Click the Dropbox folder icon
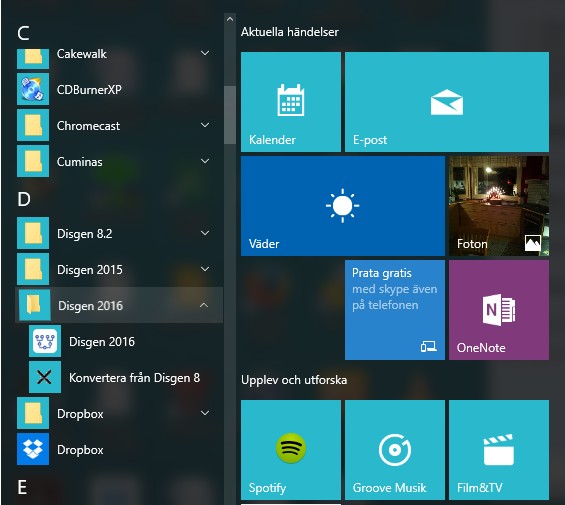Screen dimensions: 565x505 pos(33,413)
